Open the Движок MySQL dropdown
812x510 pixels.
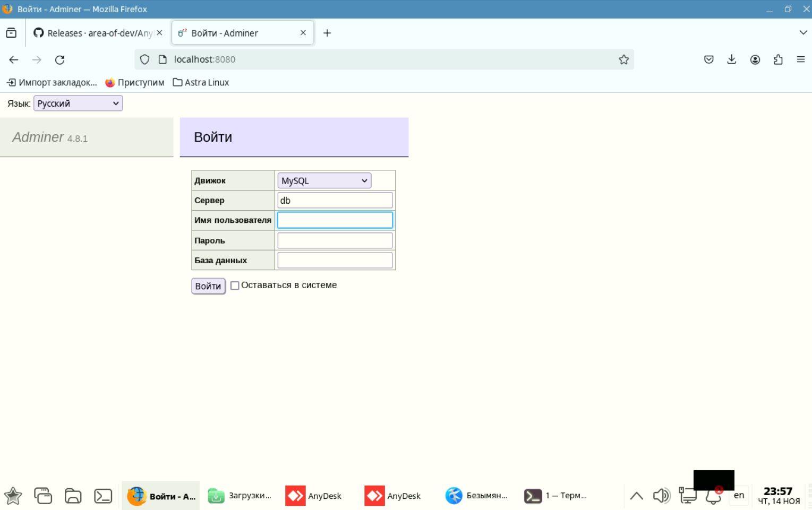pos(324,180)
